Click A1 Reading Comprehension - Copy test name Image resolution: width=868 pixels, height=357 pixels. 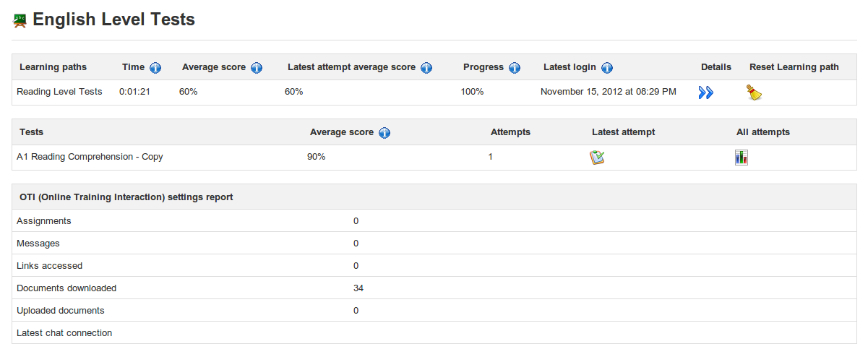[90, 157]
